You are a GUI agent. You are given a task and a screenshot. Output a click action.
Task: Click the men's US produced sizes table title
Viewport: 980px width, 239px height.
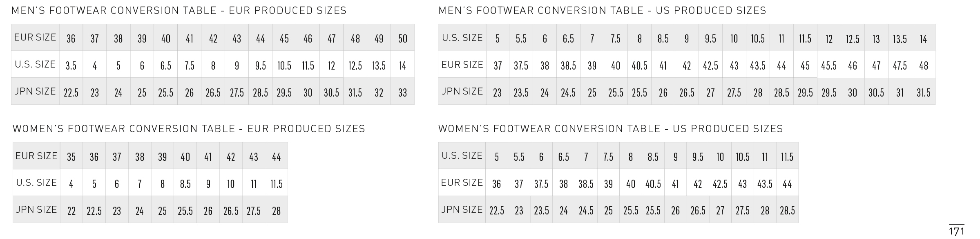[602, 11]
